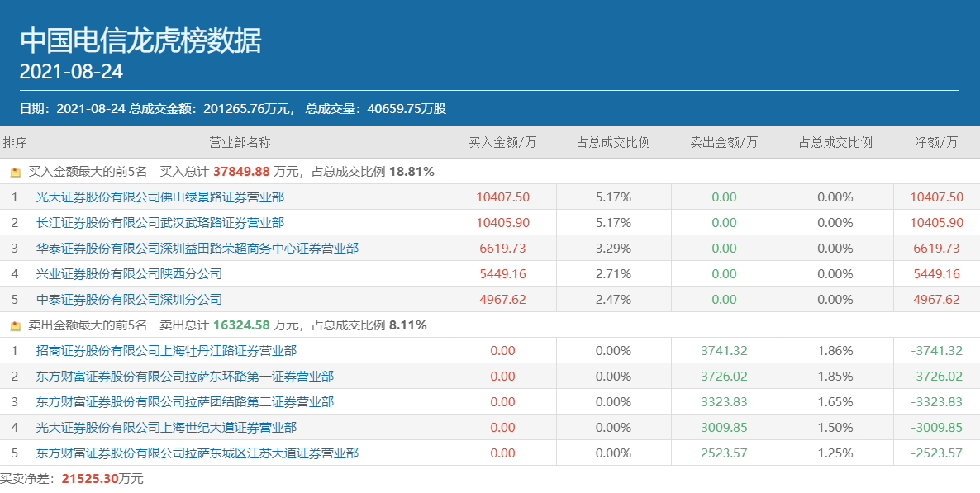
Task: Click the 中国电信龙虎榜数据 page title
Action: [x=140, y=40]
